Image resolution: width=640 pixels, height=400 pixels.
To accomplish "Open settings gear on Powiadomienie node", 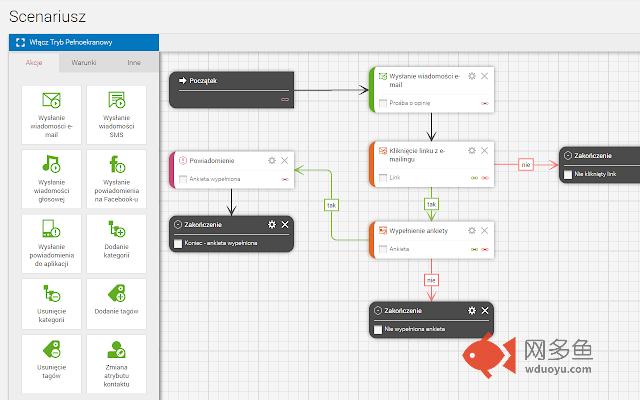I will (272, 160).
